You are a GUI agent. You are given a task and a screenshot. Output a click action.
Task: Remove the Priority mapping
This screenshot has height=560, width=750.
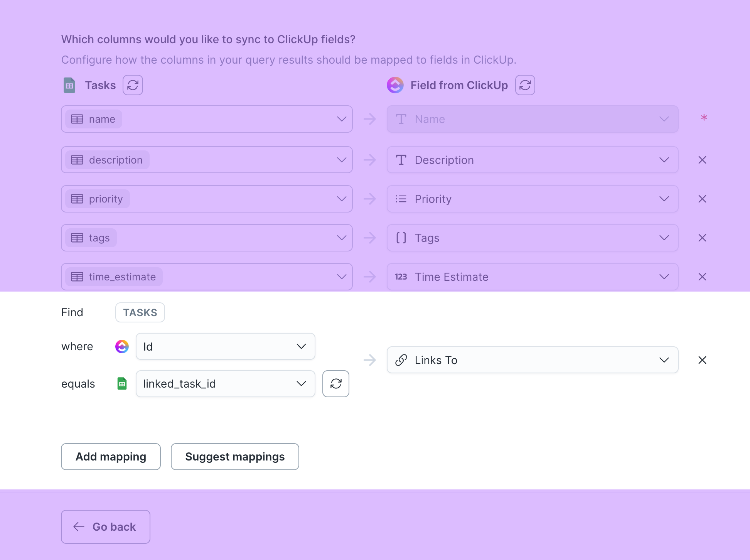point(702,199)
